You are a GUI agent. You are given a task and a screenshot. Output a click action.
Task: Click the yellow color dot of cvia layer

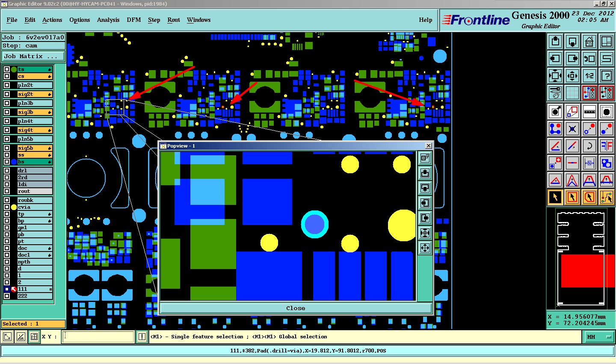pyautogui.click(x=14, y=207)
